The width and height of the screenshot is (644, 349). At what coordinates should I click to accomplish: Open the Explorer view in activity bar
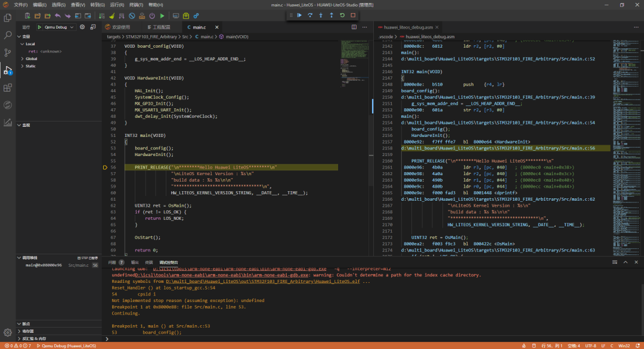click(x=8, y=18)
